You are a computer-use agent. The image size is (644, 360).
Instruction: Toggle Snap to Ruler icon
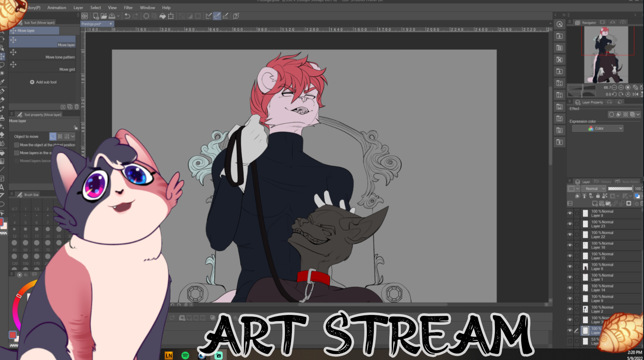[209, 16]
